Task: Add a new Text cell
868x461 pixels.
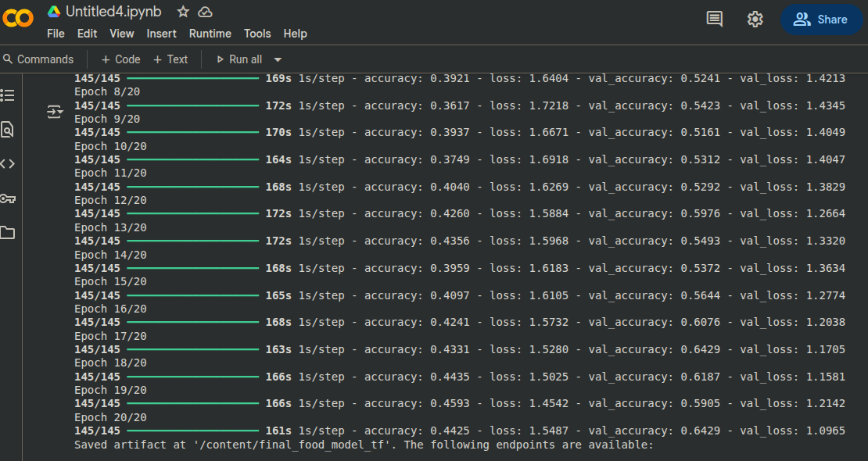Action: [170, 59]
